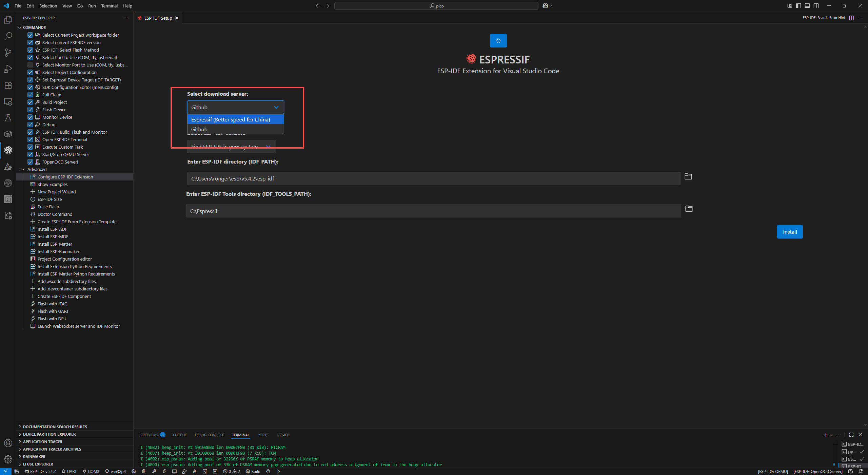Browse folder for IDF_TOOLS_PATH directory
868x475 pixels.
(x=689, y=209)
